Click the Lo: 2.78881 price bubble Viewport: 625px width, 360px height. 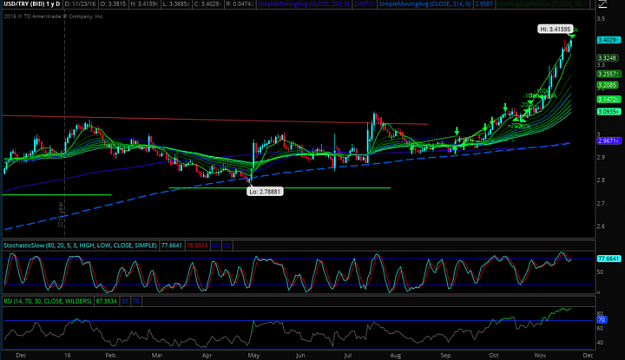click(265, 192)
